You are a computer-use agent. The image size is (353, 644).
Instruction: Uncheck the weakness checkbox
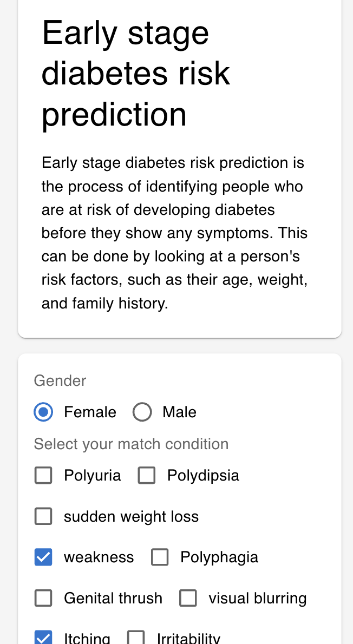click(43, 557)
